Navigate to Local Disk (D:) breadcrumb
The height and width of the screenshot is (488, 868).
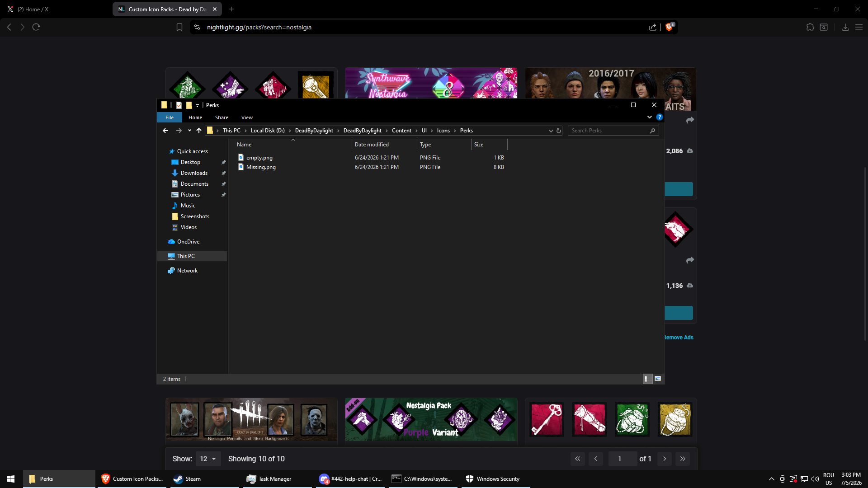pos(268,131)
